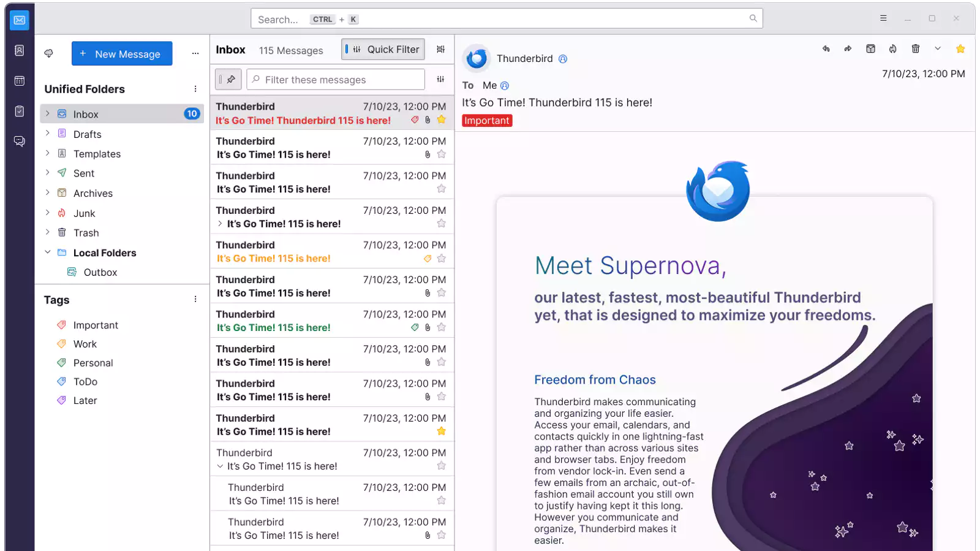Screen dimensions: 980x551
Task: Click the Personal tag icon in Tags
Action: [61, 363]
